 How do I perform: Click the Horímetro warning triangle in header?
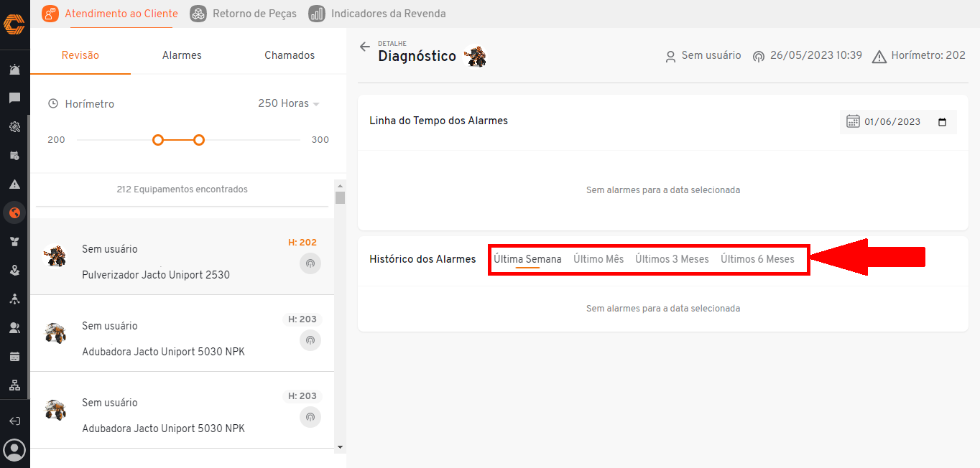(x=879, y=57)
